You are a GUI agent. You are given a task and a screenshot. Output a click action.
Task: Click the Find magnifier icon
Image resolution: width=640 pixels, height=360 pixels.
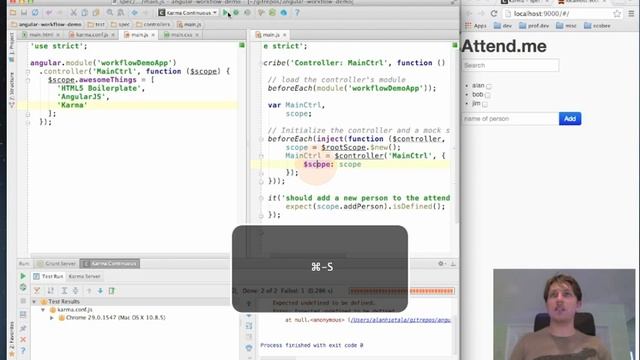point(110,13)
